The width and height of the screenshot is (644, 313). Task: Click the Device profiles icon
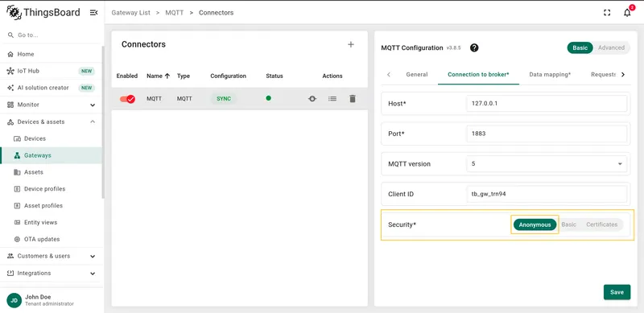point(17,189)
